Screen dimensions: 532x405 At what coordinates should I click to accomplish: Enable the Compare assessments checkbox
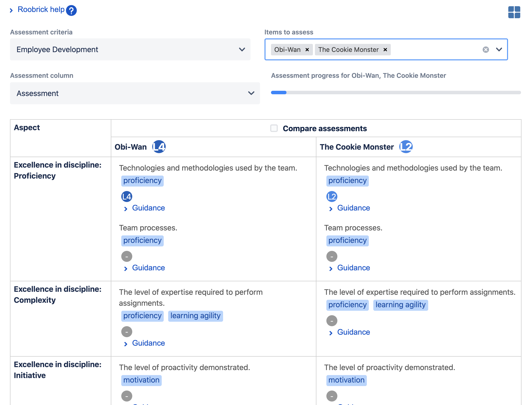[274, 128]
